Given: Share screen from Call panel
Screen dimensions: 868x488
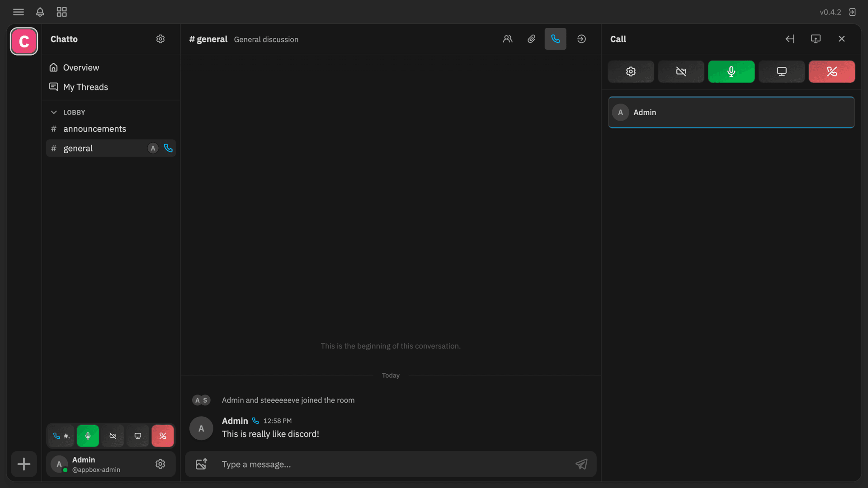Looking at the screenshot, I should [782, 71].
